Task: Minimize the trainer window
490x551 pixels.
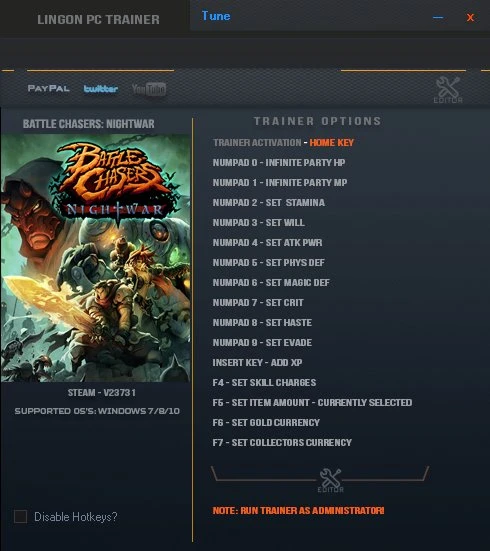Action: pos(438,17)
